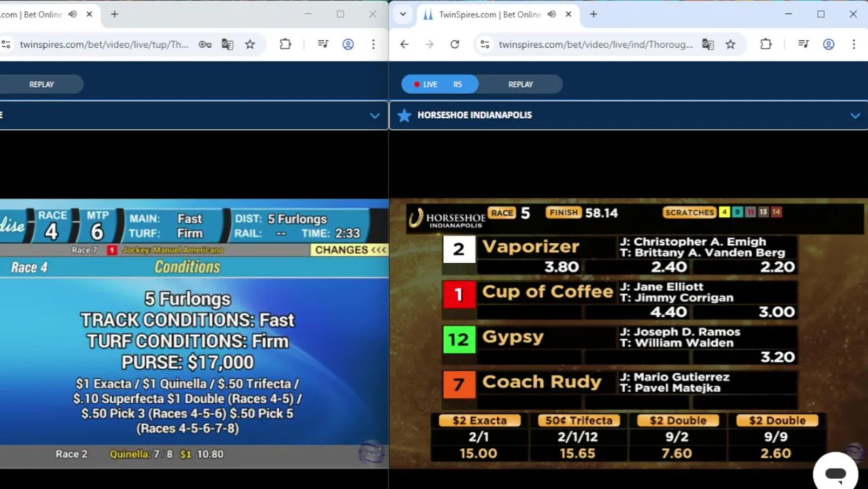This screenshot has height=489, width=868.
Task: Click REPLAY button in left window
Action: click(x=41, y=84)
